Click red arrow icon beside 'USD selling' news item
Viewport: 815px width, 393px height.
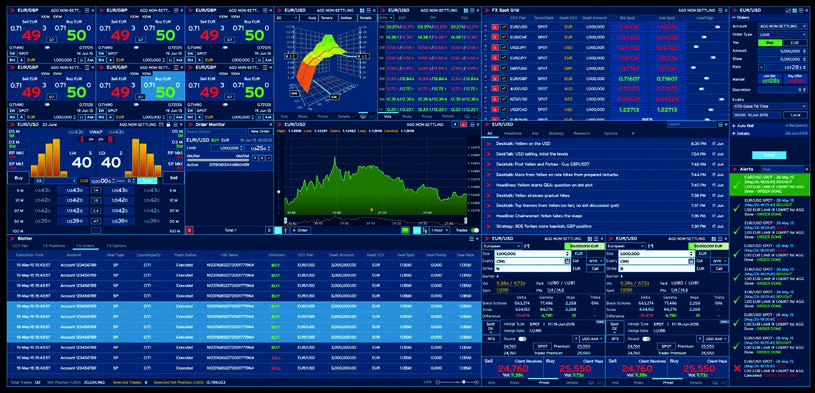pos(489,154)
